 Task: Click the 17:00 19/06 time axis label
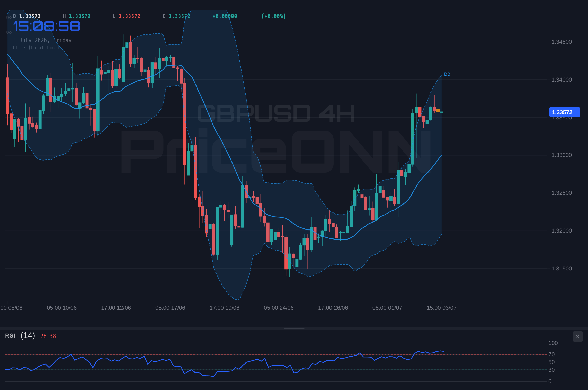coord(225,308)
